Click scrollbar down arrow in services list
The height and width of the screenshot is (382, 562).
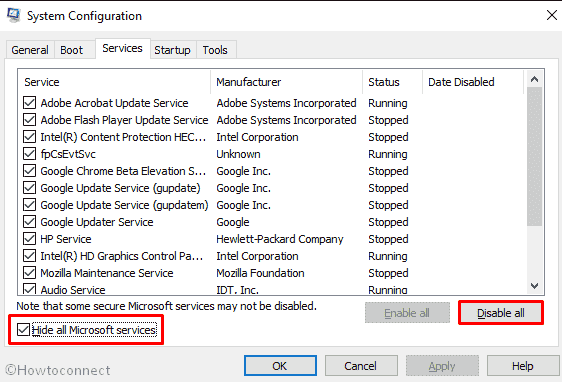[534, 286]
